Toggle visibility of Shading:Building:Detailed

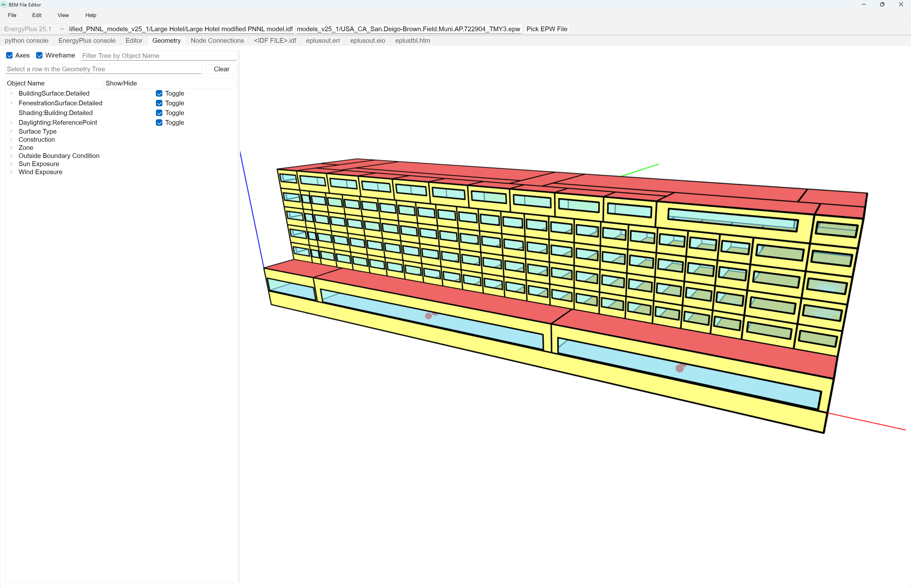[x=159, y=113]
